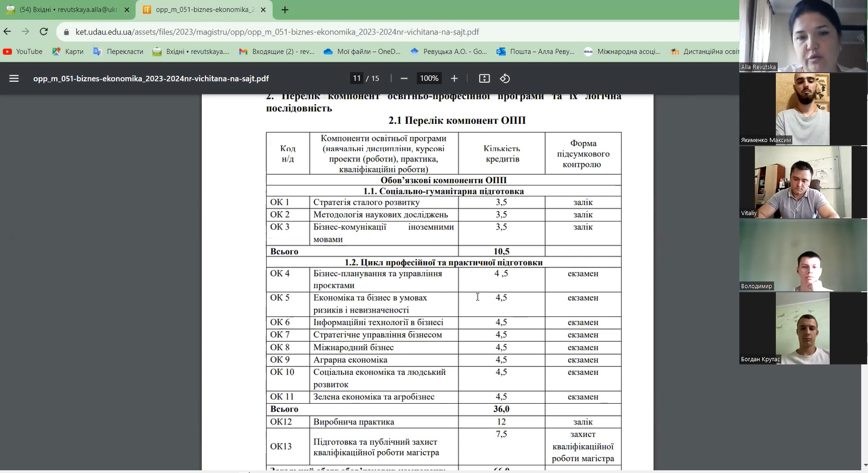Click the site info icon in address bar
Image resolution: width=868 pixels, height=473 pixels.
(67, 32)
